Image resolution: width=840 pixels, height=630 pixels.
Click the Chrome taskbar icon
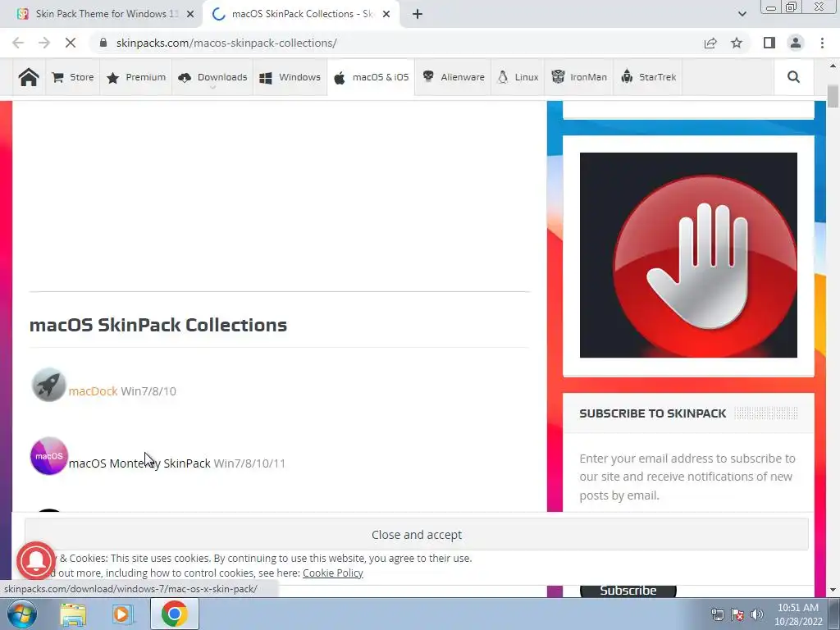[x=174, y=614]
